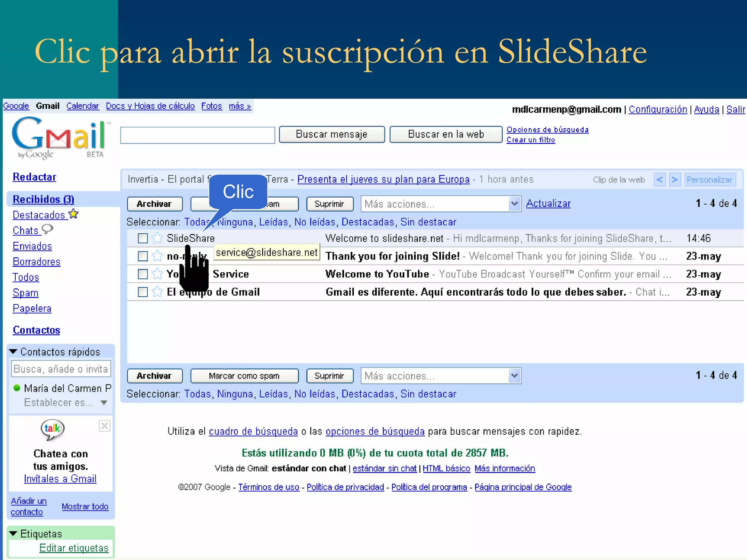
Task: Open bottom Más acciones dropdown
Action: click(x=441, y=376)
